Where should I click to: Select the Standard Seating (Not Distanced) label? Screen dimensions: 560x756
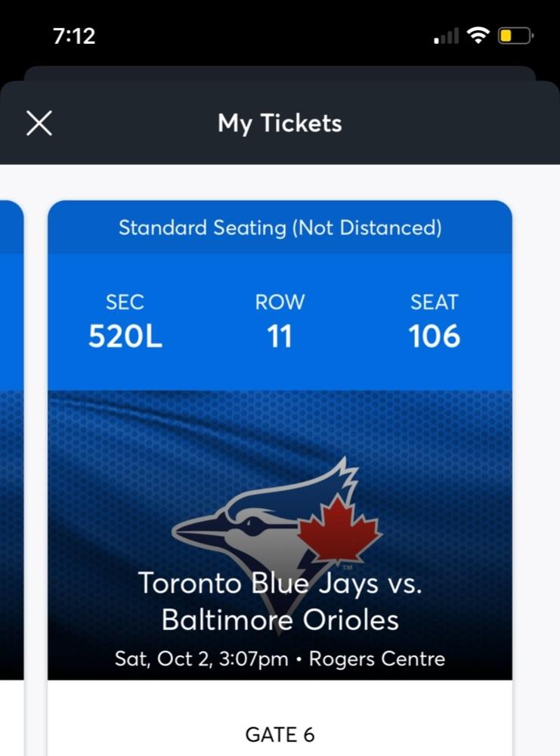(x=280, y=228)
